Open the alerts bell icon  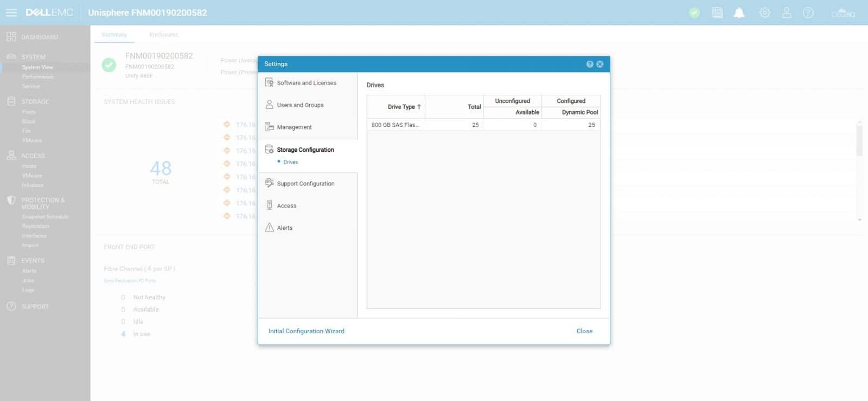coord(739,12)
